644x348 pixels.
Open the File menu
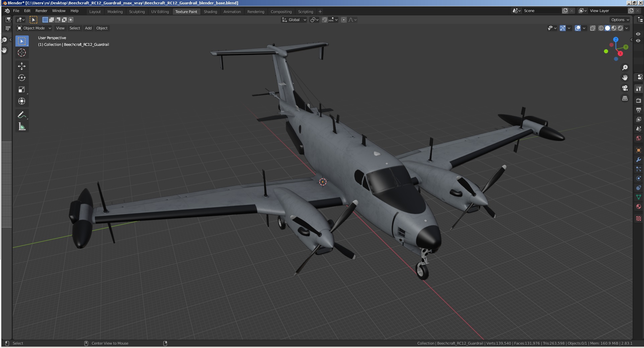click(16, 11)
